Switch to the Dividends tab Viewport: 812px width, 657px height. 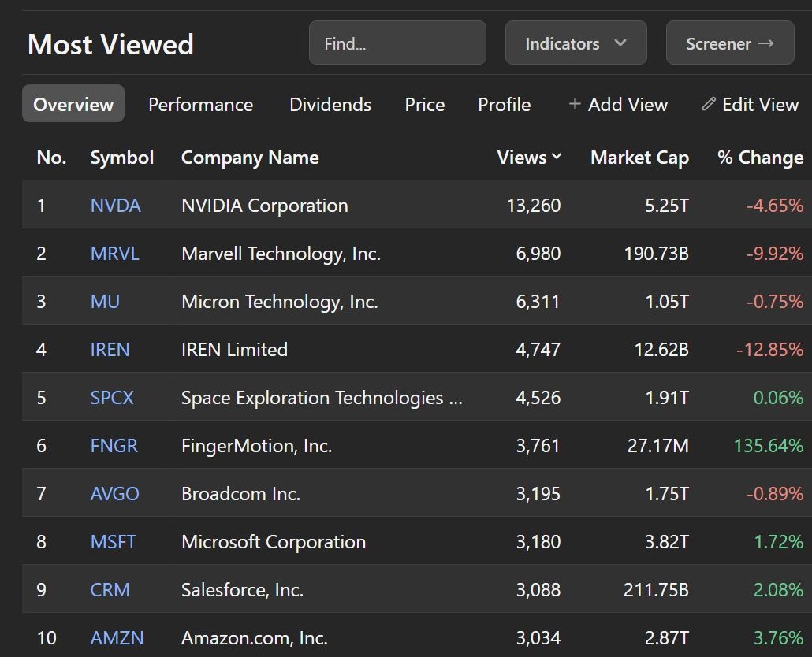(330, 105)
